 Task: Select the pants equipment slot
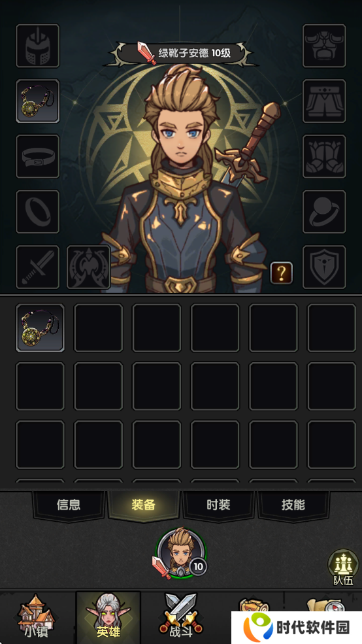[324, 101]
